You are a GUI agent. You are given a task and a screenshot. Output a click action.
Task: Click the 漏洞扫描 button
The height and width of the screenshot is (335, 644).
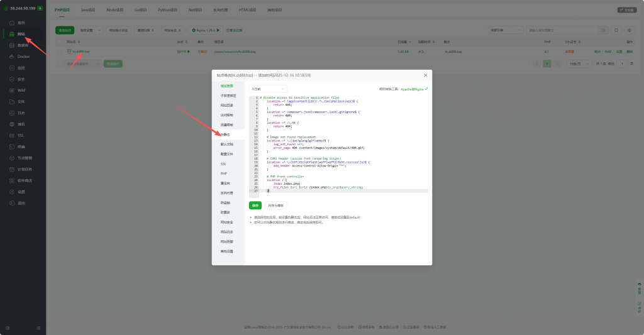[146, 30]
